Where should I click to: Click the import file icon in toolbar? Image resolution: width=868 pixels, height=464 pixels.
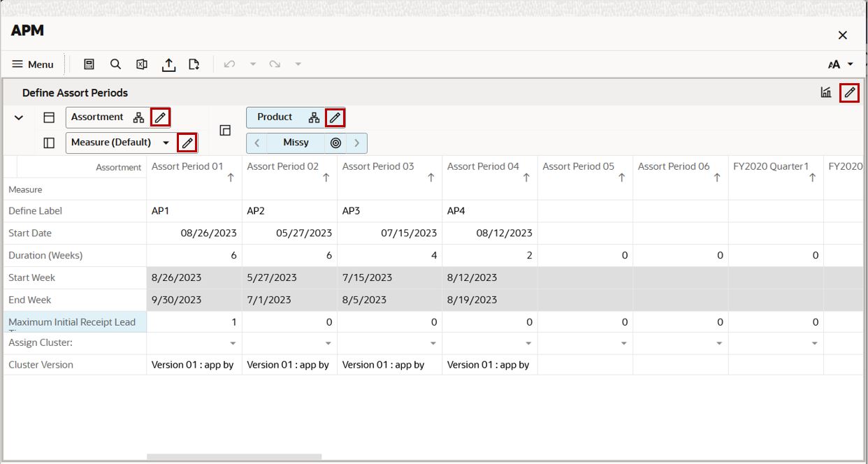[x=194, y=64]
